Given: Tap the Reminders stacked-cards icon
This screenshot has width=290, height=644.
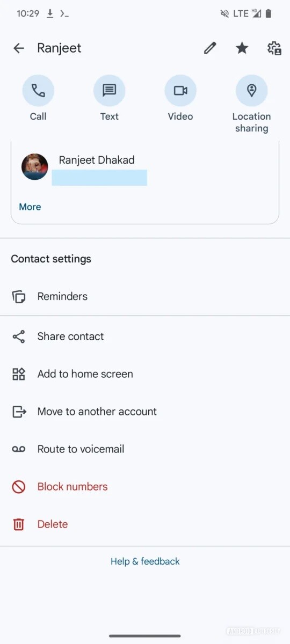Looking at the screenshot, I should [19, 296].
